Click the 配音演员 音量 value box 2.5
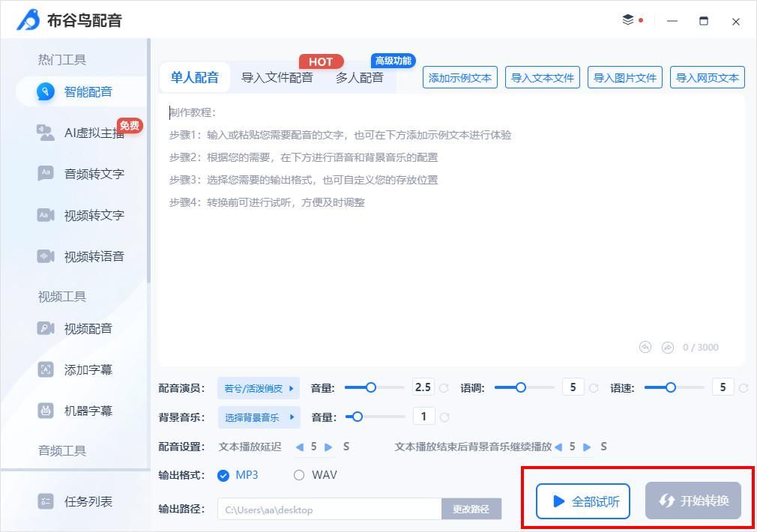The image size is (757, 532). pyautogui.click(x=423, y=387)
